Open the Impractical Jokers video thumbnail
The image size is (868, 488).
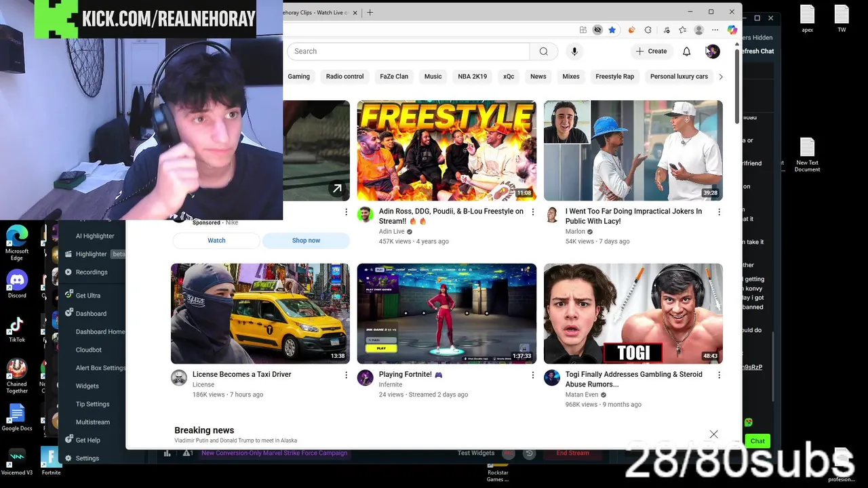pos(633,150)
